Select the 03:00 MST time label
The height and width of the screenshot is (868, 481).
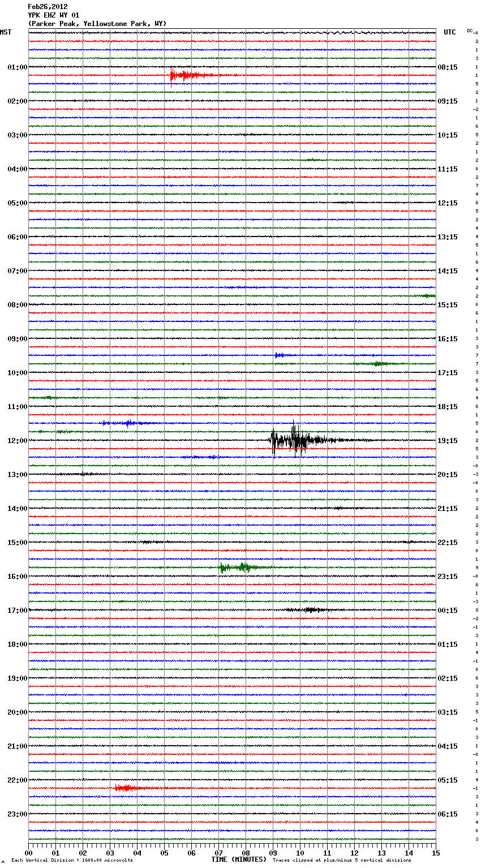point(18,135)
